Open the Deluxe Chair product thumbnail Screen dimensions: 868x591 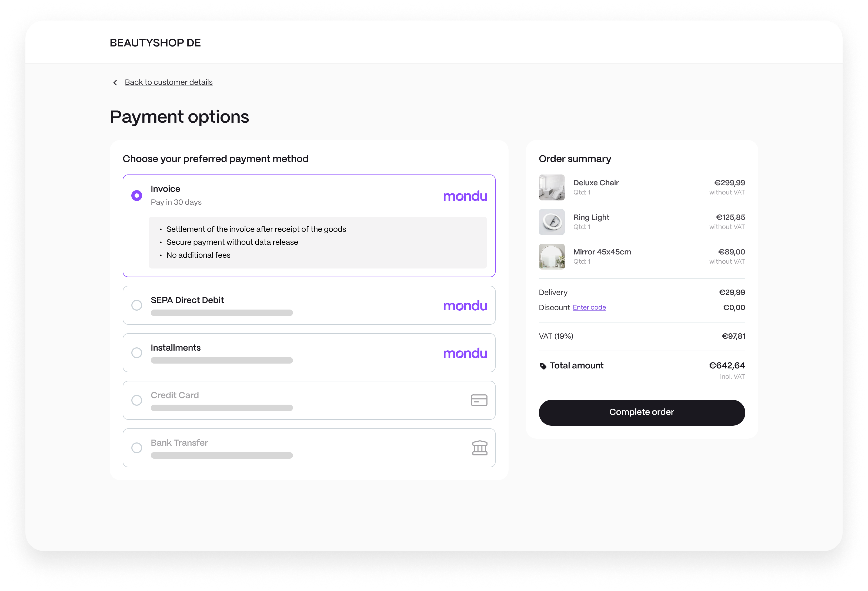tap(552, 187)
